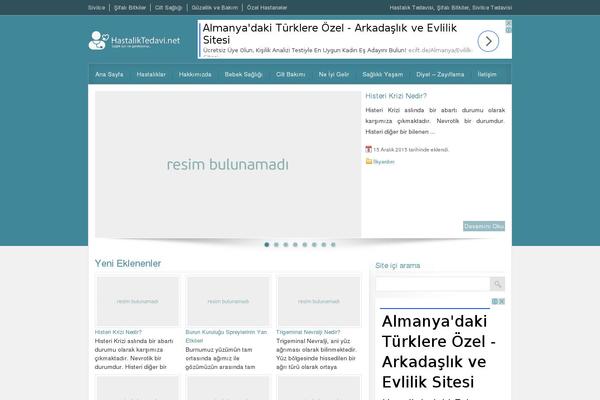Screen dimensions: 600x400
Task: Open Trigeminal Nevralji Nedir? article link
Action: pyautogui.click(x=308, y=330)
